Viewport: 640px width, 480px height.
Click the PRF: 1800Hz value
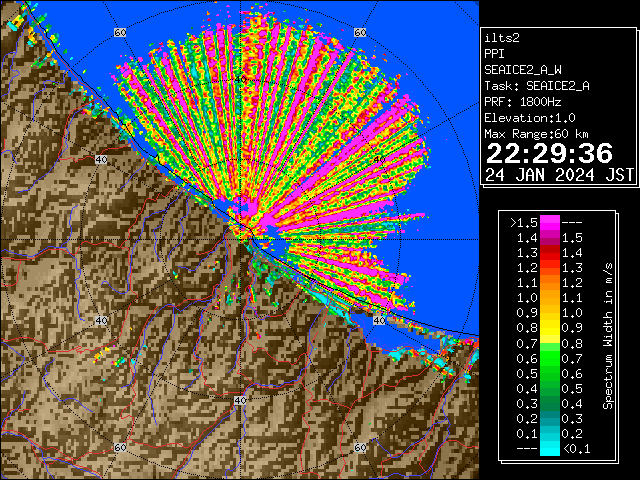[523, 102]
